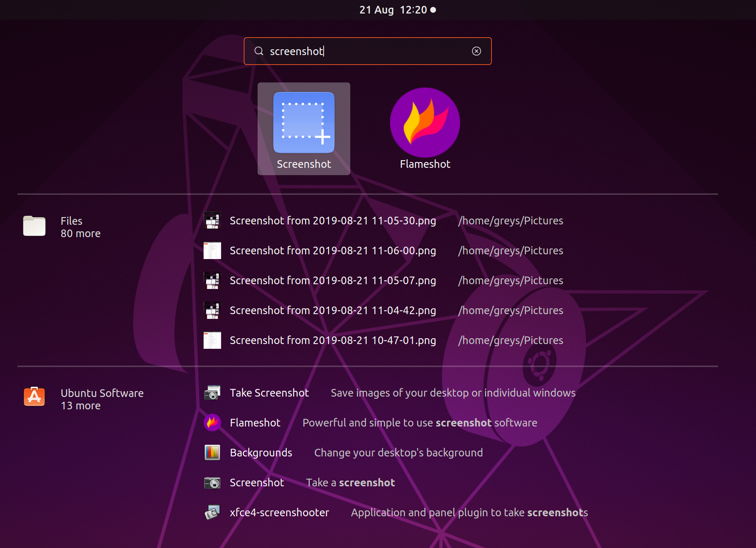Click 'Save images of your desktop' description
Image resolution: width=756 pixels, height=548 pixels.
pos(453,393)
